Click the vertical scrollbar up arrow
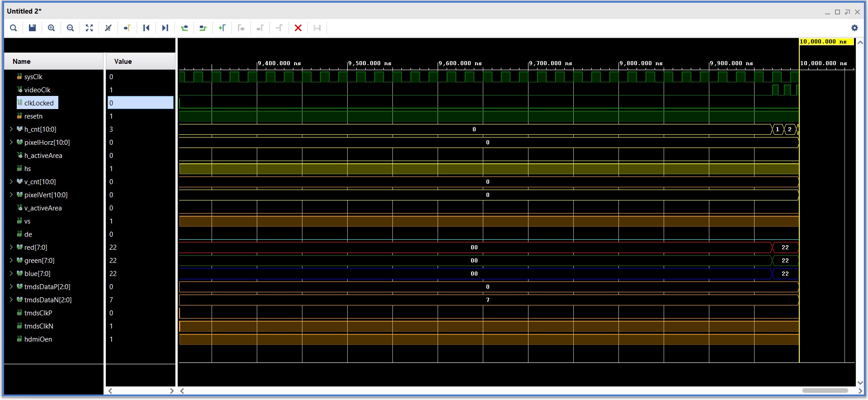 [x=860, y=42]
